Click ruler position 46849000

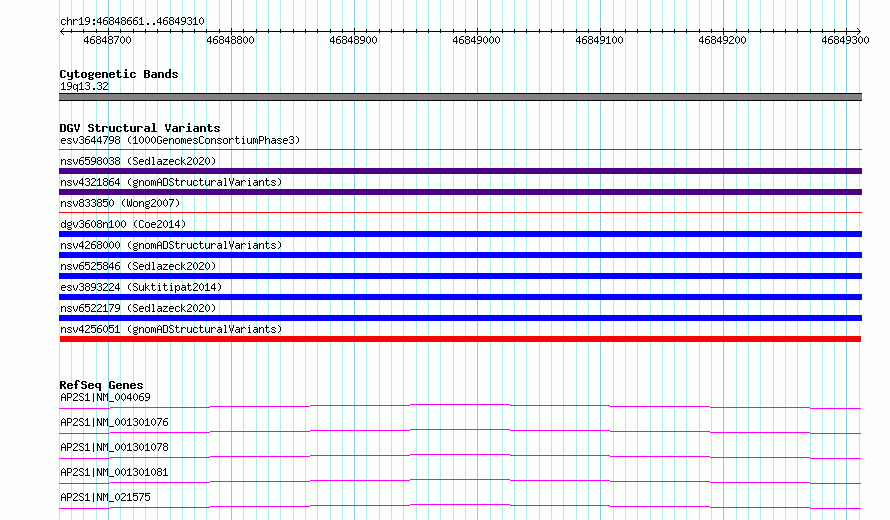(476, 40)
